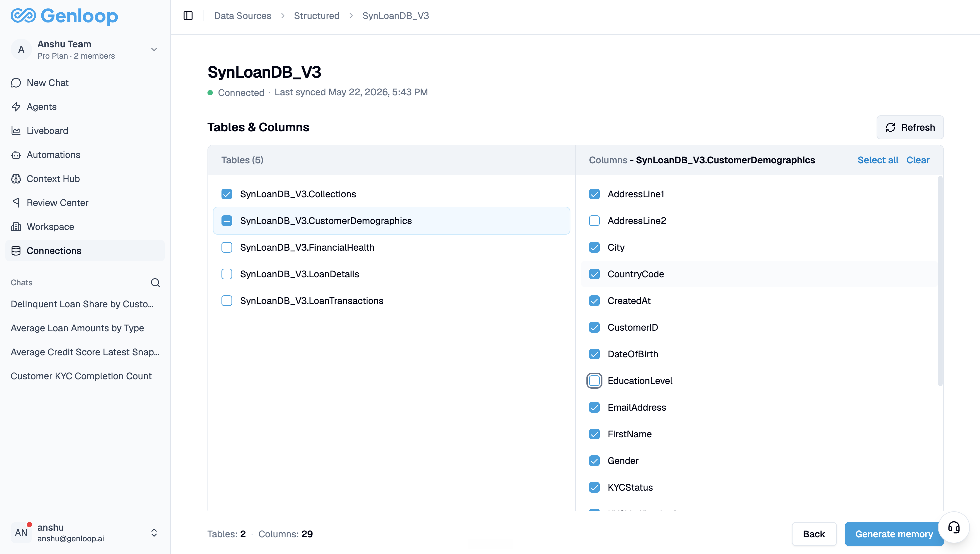The image size is (980, 554).
Task: Check the AddressLine2 column checkbox
Action: point(594,221)
